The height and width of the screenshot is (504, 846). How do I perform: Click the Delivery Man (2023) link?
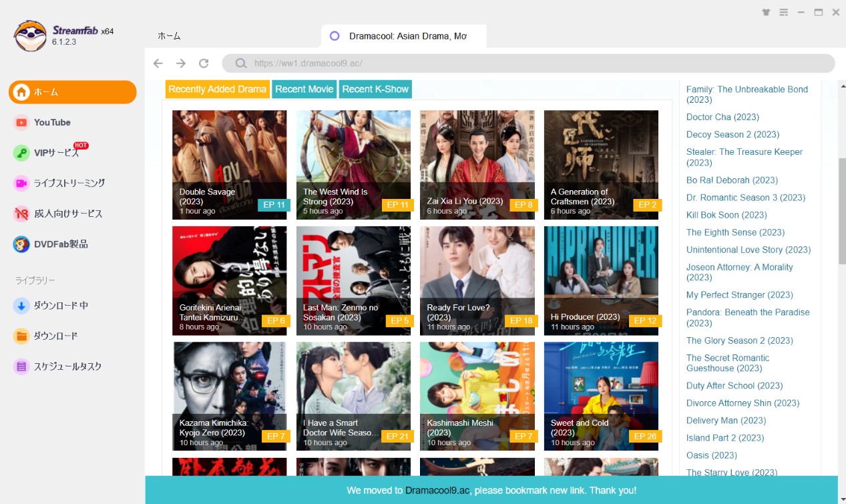click(x=726, y=421)
